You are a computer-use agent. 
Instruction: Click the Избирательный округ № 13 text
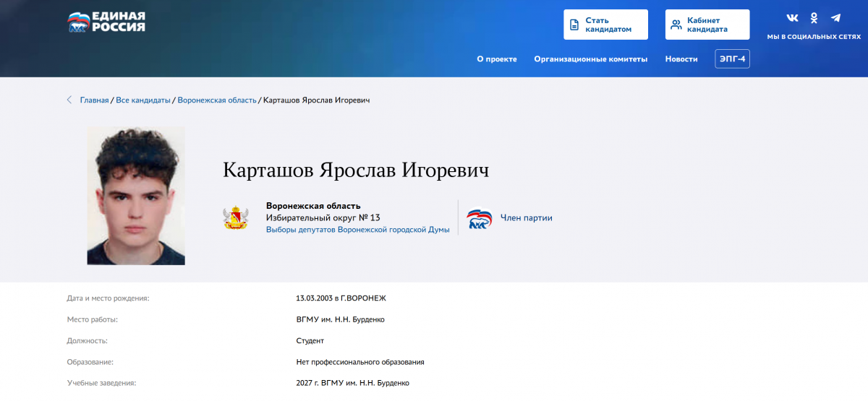[x=323, y=217]
